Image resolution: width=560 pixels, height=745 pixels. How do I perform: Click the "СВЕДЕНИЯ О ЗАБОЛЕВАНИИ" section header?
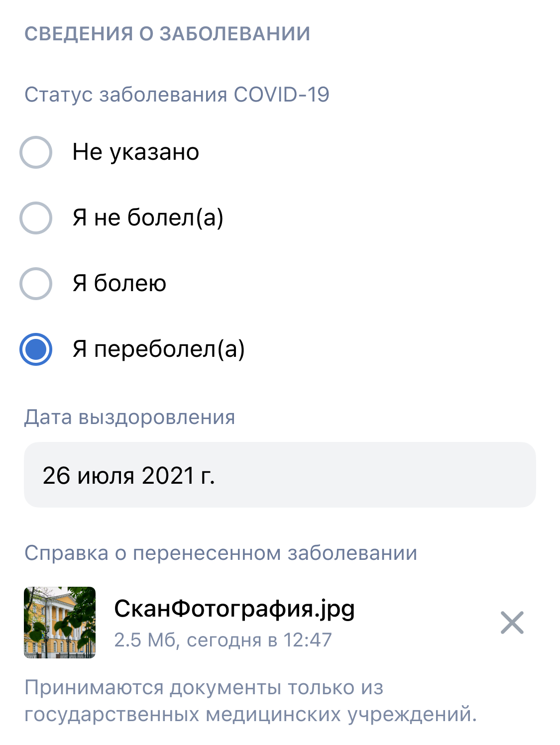tap(167, 34)
